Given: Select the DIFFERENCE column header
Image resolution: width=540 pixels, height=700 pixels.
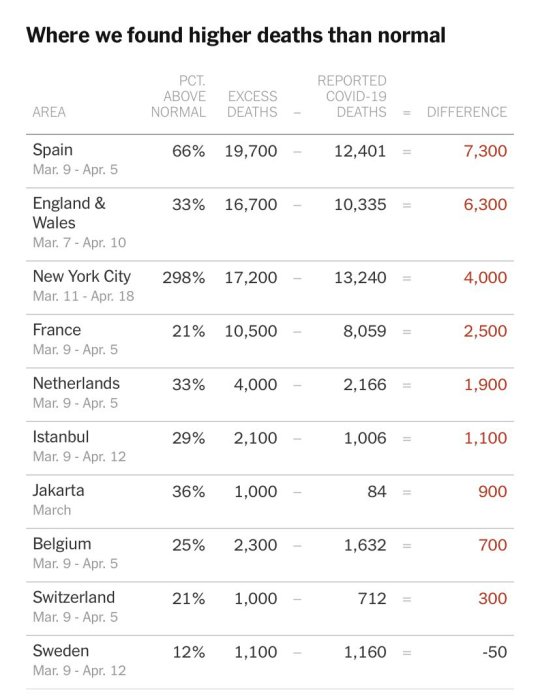Looking at the screenshot, I should [467, 112].
